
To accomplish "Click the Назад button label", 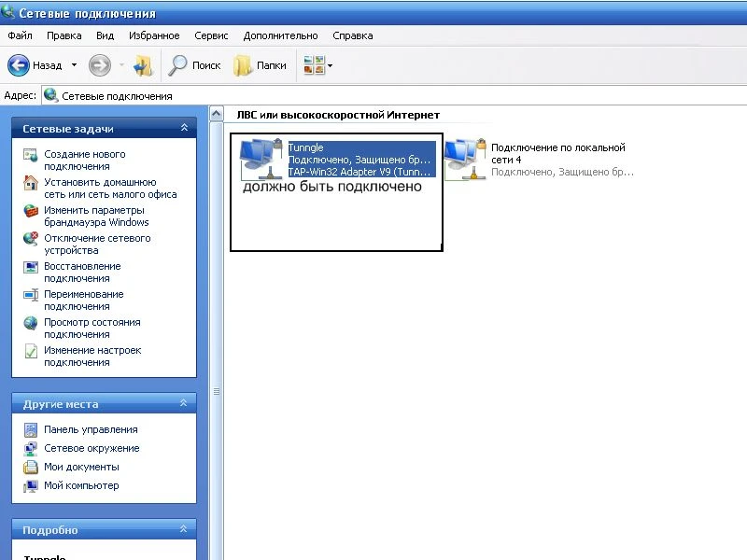I will coord(48,65).
